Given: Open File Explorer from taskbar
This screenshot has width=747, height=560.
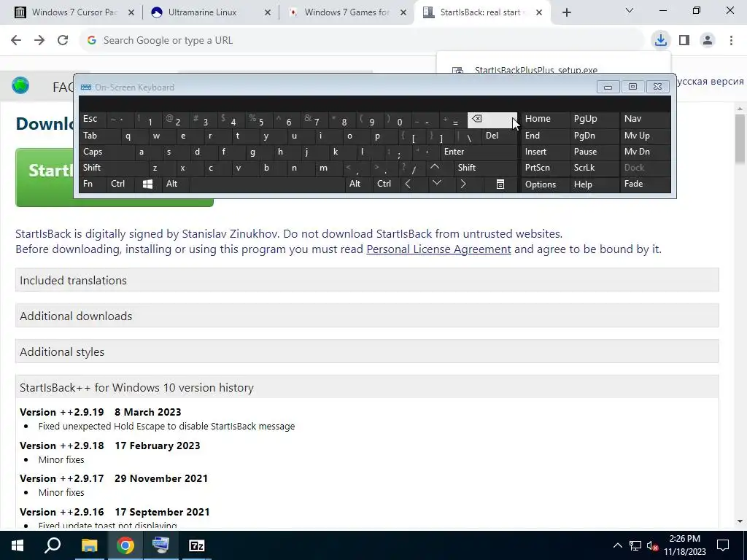Looking at the screenshot, I should coord(89,545).
